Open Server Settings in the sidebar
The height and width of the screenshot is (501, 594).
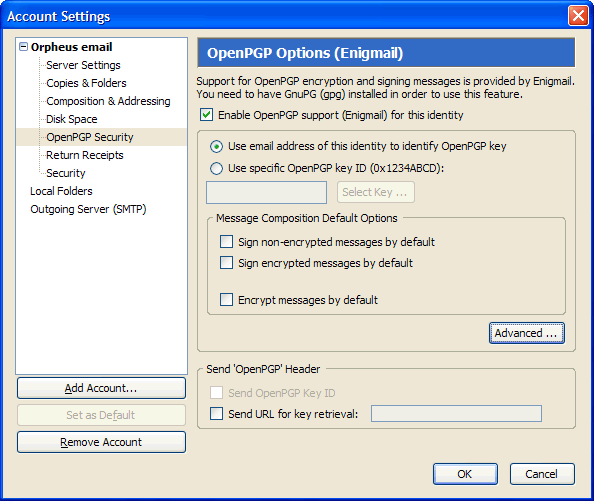(x=83, y=65)
